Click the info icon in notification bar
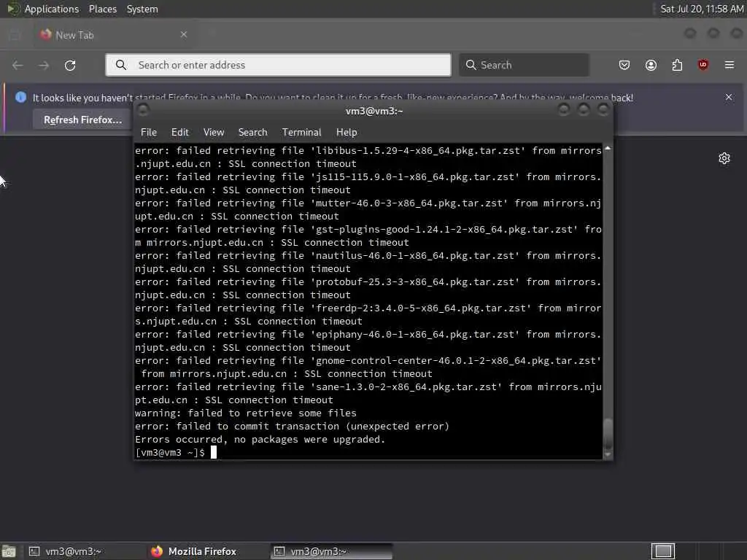The width and height of the screenshot is (747, 560). (x=20, y=97)
